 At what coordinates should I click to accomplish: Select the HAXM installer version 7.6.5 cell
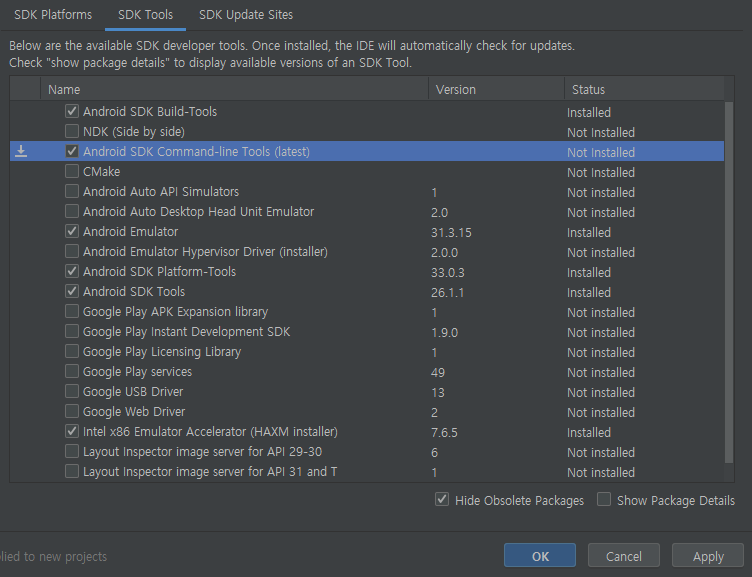[444, 433]
